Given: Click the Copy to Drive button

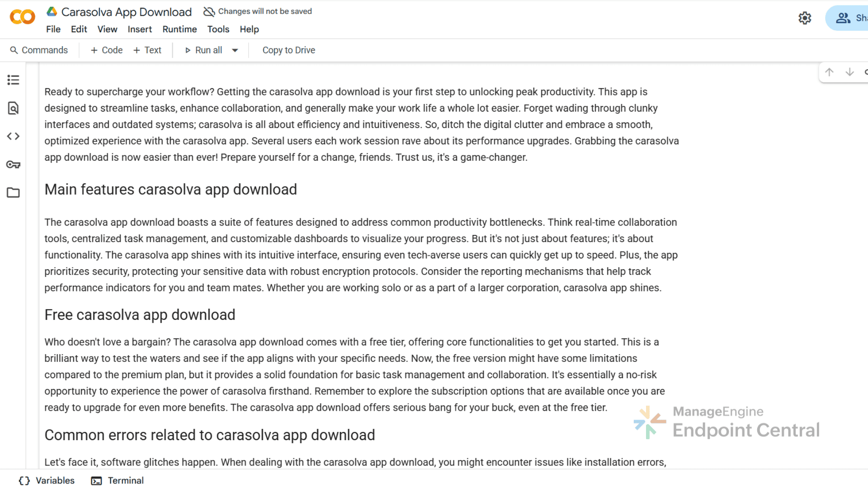Looking at the screenshot, I should tap(288, 50).
